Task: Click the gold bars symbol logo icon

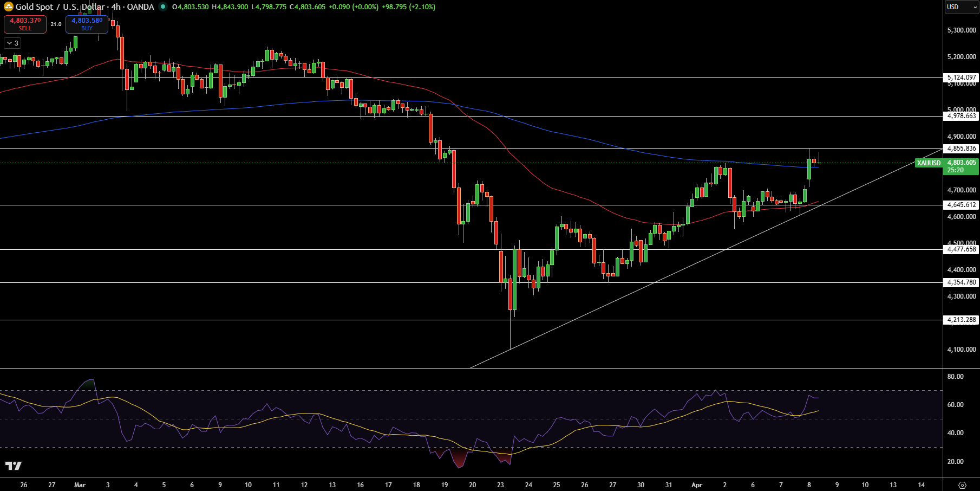Action: pyautogui.click(x=8, y=7)
